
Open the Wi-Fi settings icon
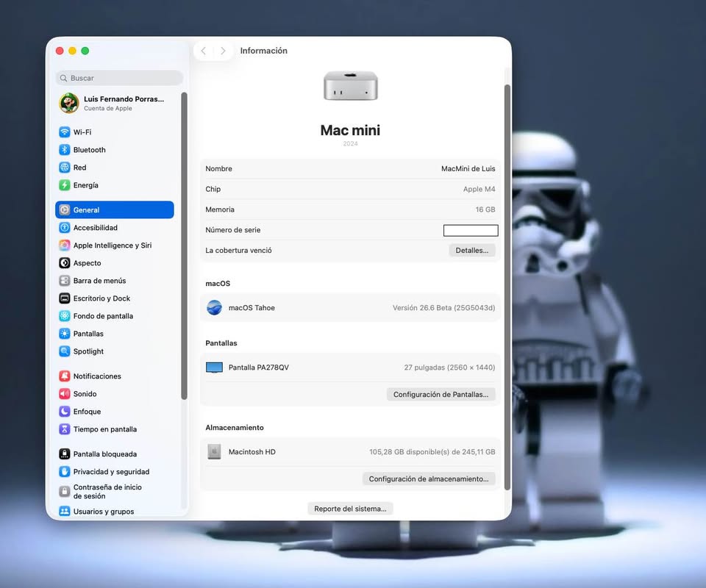click(x=65, y=132)
